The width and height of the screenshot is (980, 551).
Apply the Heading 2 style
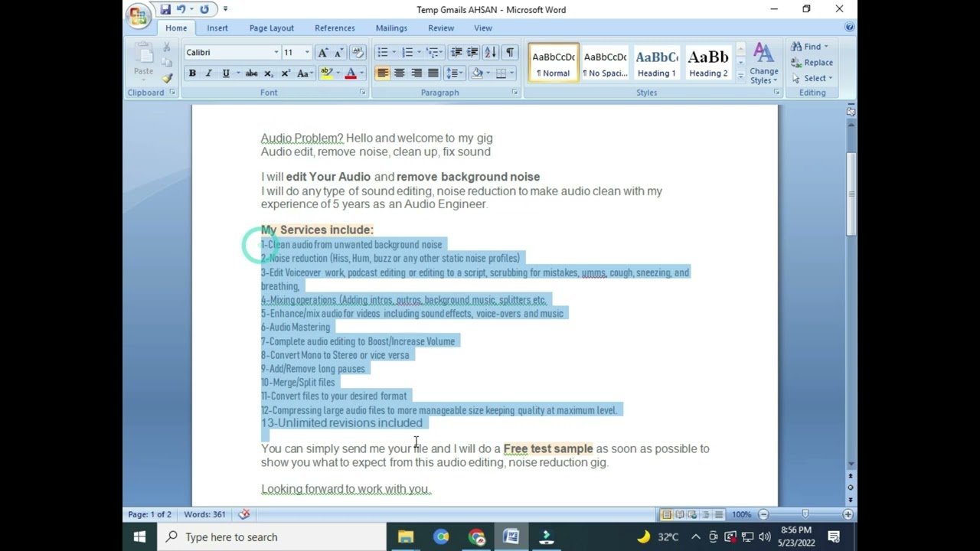[x=708, y=63]
